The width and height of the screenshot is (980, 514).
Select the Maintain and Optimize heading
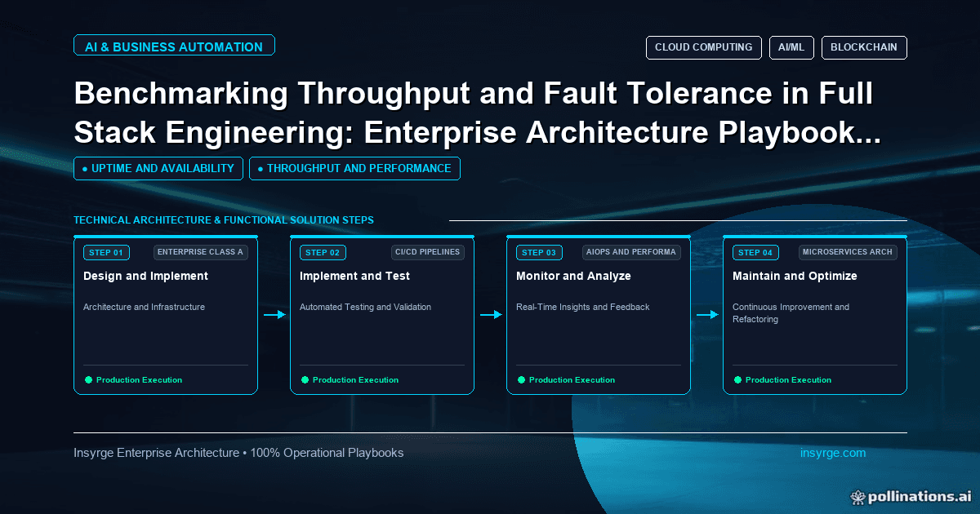tap(795, 276)
